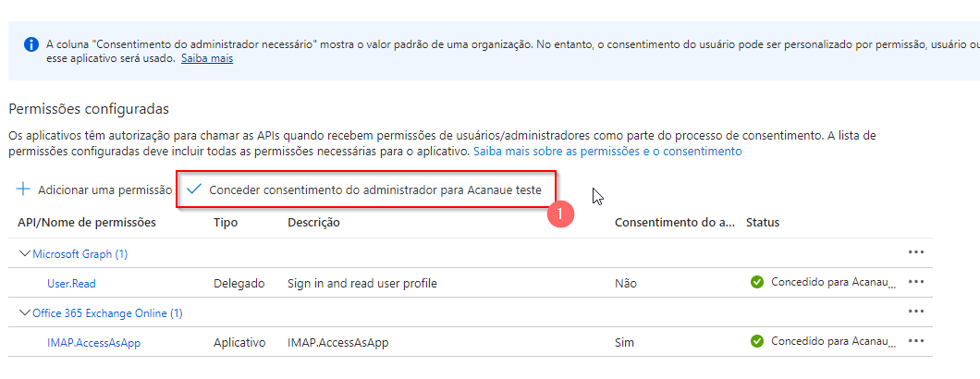Open the IMAP.AccessAsApp permission link

pyautogui.click(x=93, y=342)
